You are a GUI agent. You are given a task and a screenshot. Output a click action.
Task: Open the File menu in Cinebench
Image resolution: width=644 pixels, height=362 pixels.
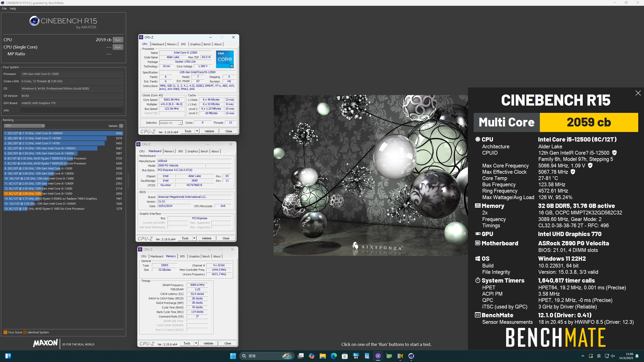point(4,9)
